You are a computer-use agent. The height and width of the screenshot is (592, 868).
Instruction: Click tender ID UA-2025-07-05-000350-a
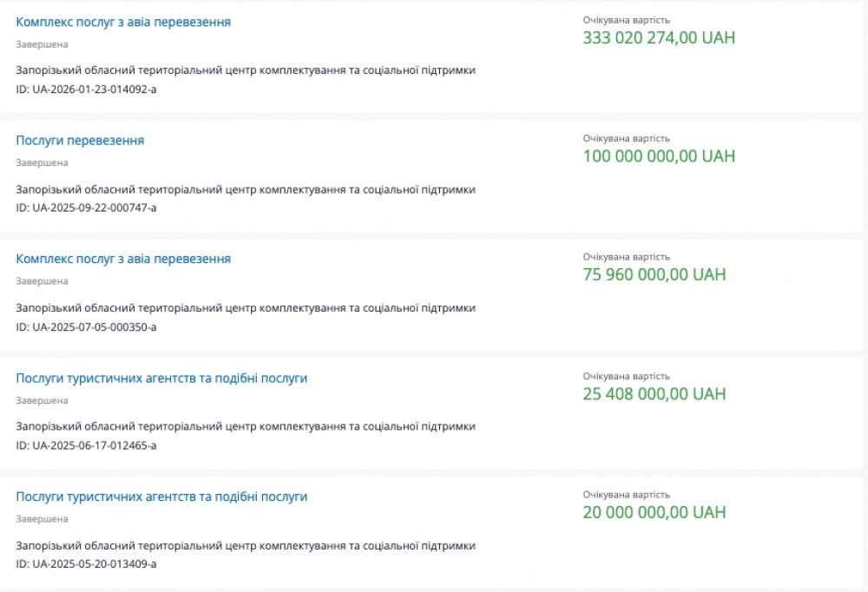point(86,326)
